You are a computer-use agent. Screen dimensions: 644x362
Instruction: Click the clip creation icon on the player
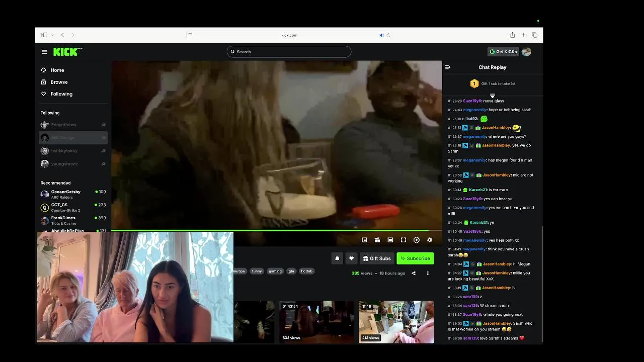click(377, 240)
